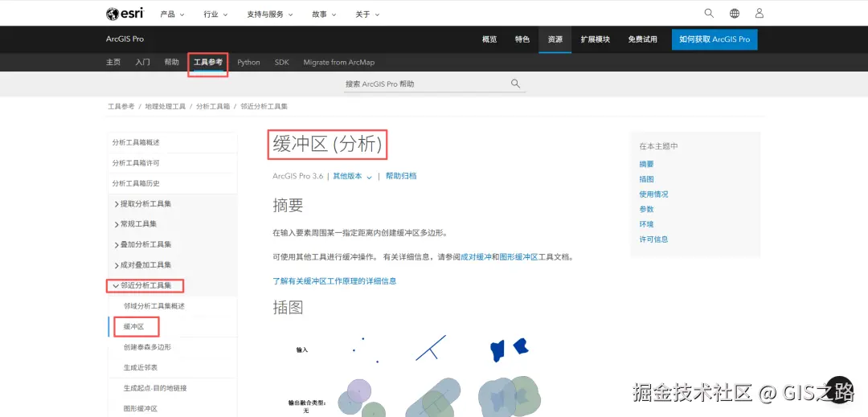868x417 pixels.
Task: Click the Esri globe logo
Action: point(125,14)
